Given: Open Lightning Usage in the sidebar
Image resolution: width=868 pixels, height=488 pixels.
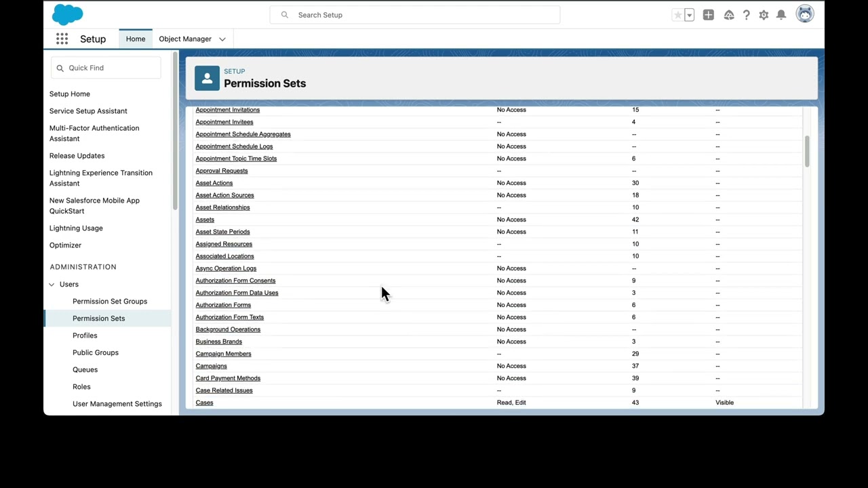Looking at the screenshot, I should (76, 228).
